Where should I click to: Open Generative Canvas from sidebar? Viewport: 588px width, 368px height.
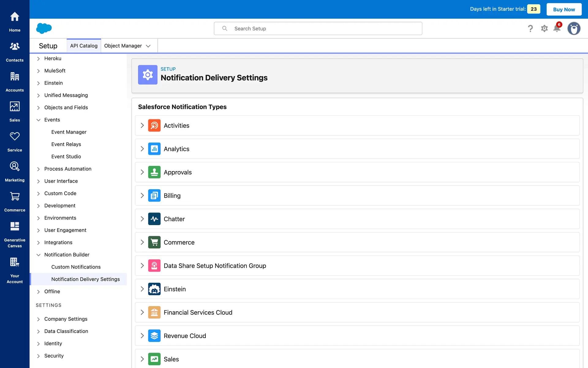coord(15,234)
